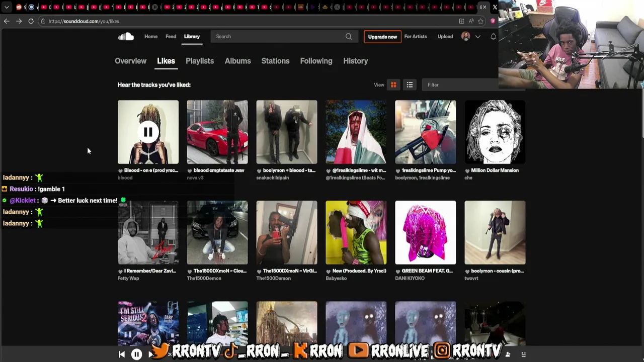Click the Million Dollar Mansion title
This screenshot has height=362, width=644.
tap(495, 170)
